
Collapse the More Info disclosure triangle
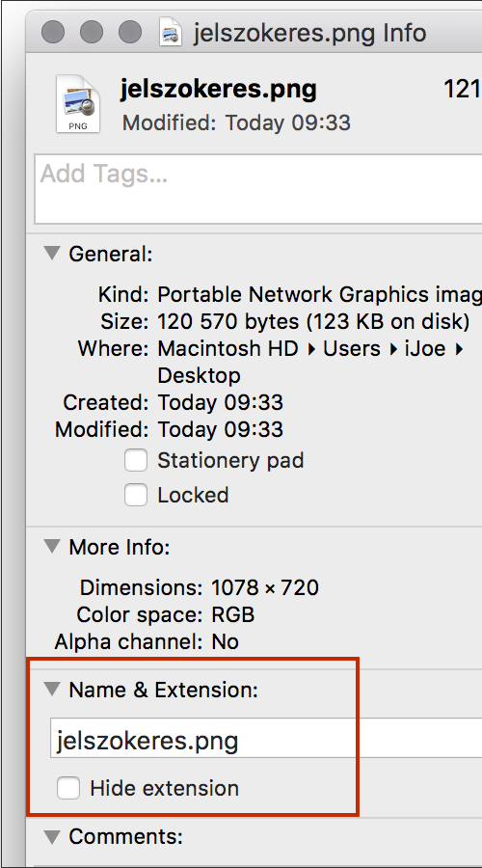53,547
